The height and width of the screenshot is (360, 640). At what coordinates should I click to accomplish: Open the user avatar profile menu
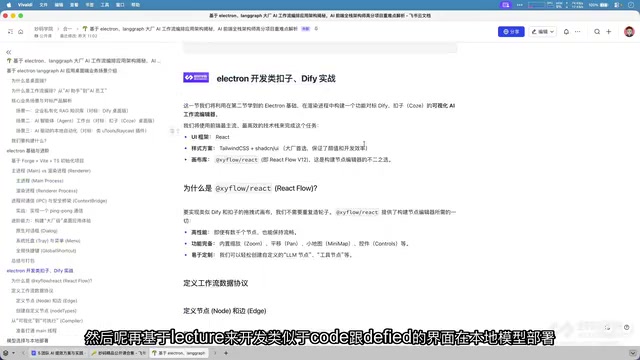pyautogui.click(x=629, y=31)
